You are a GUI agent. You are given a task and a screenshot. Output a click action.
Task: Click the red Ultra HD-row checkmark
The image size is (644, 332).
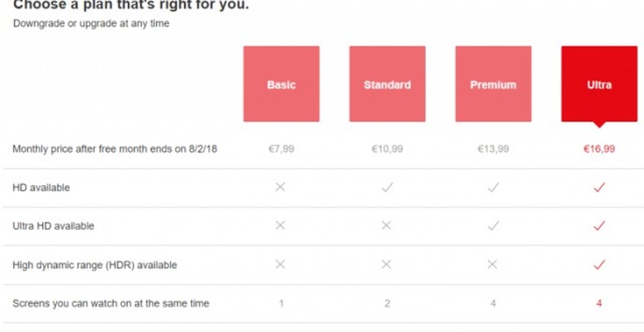pyautogui.click(x=599, y=187)
